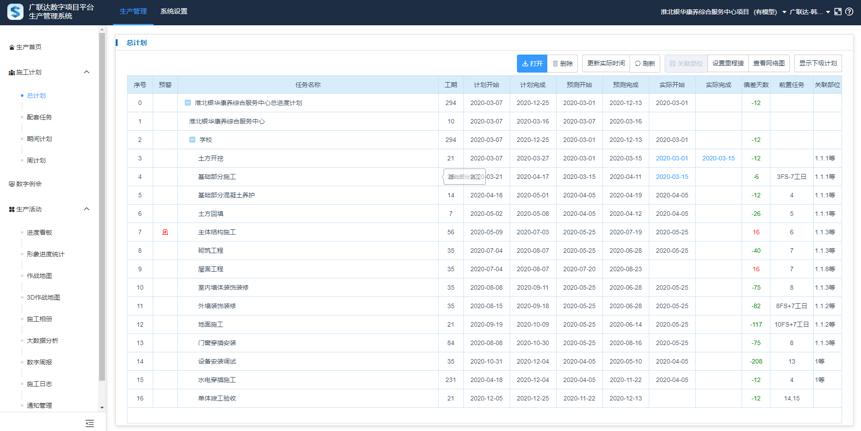Click the 基础部分混凝土养护 task name

pyautogui.click(x=226, y=195)
